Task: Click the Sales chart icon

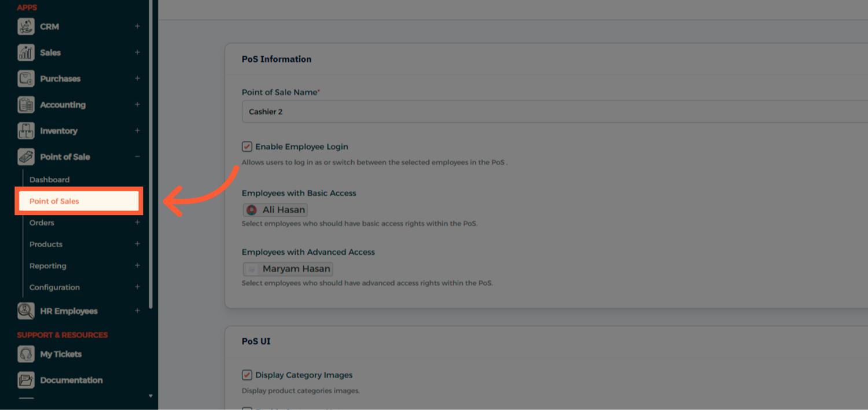Action: (26, 53)
